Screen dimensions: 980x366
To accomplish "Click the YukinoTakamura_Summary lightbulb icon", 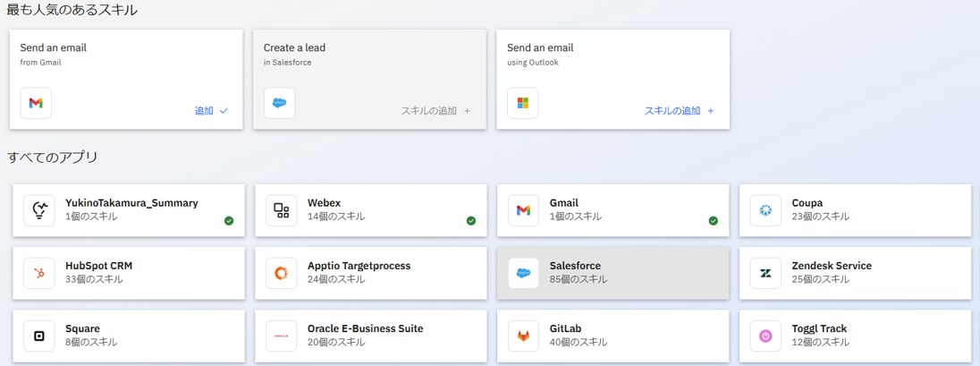I will tap(39, 210).
